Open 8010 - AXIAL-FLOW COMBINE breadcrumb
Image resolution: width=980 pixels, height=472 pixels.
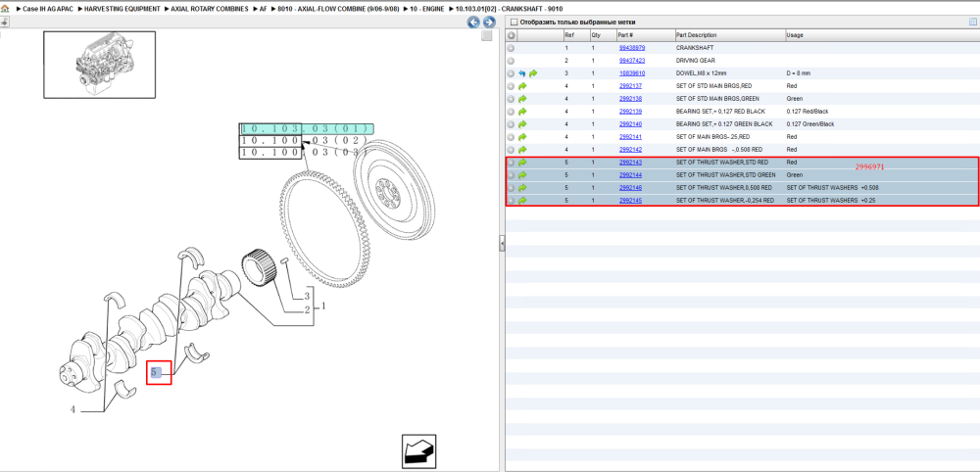(338, 10)
